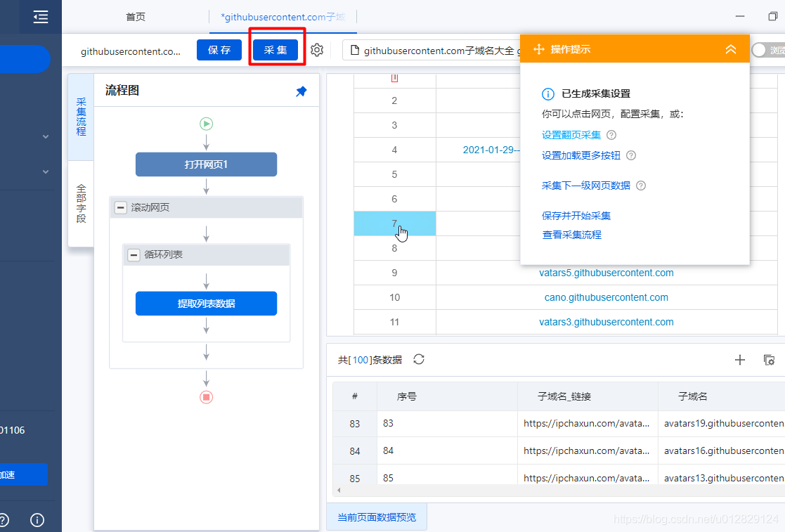This screenshot has width=785, height=532.
Task: Click 100 data count number
Action: tap(361, 360)
